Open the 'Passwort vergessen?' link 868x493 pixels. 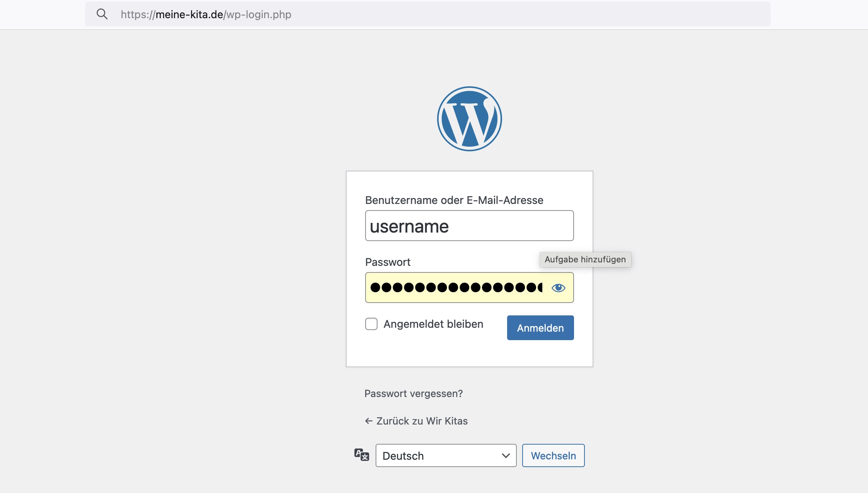pos(413,394)
